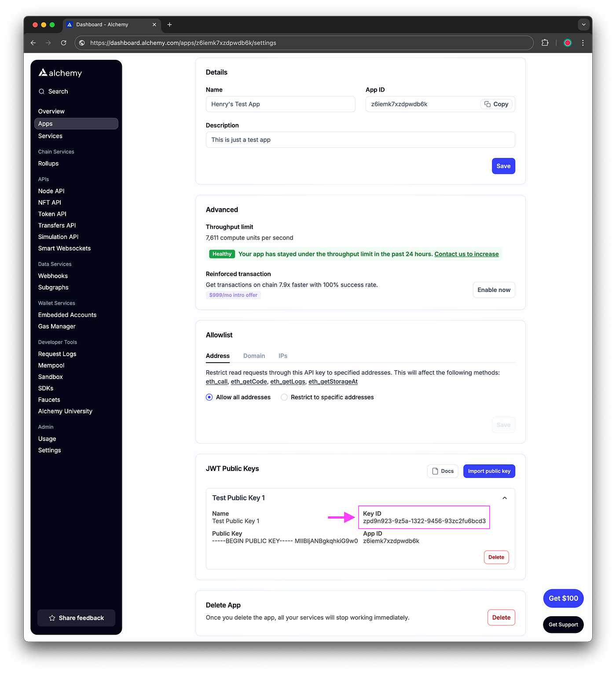The height and width of the screenshot is (673, 616).
Task: Click the Description input field
Action: [x=360, y=140]
